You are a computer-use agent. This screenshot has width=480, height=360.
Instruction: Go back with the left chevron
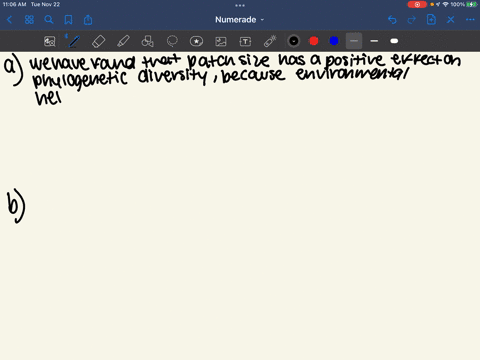click(9, 20)
